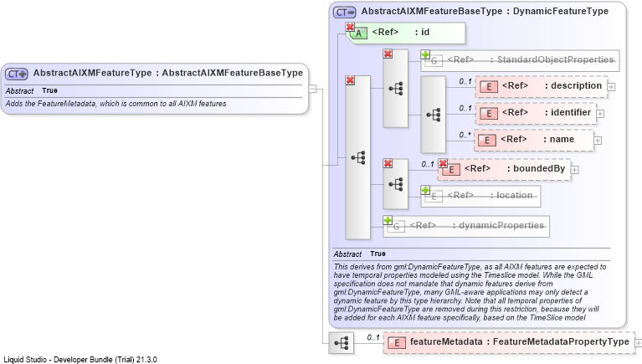The width and height of the screenshot is (642, 364).
Task: Click the red X on the boundedBy element
Action: (443, 163)
